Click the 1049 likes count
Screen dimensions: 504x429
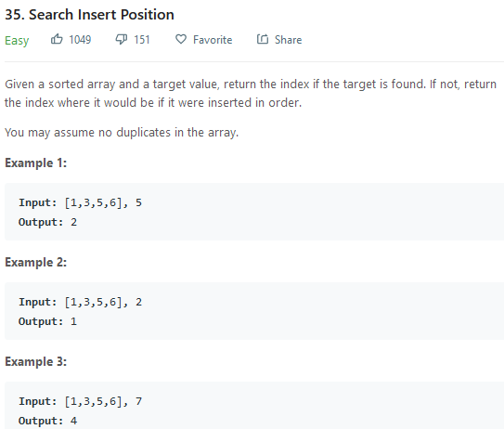80,40
